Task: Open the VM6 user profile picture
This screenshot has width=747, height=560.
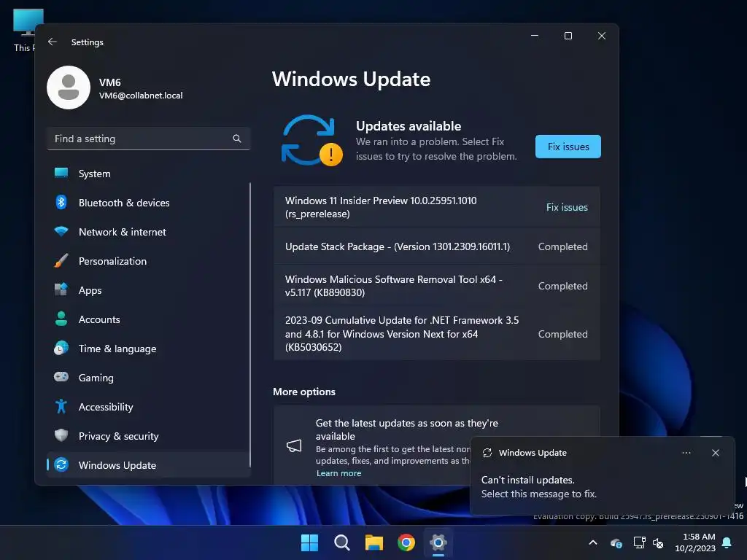Action: tap(69, 87)
